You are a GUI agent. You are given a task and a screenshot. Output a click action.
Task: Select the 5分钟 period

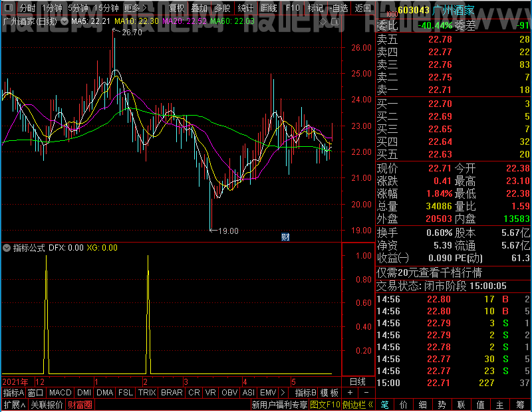tap(78, 8)
